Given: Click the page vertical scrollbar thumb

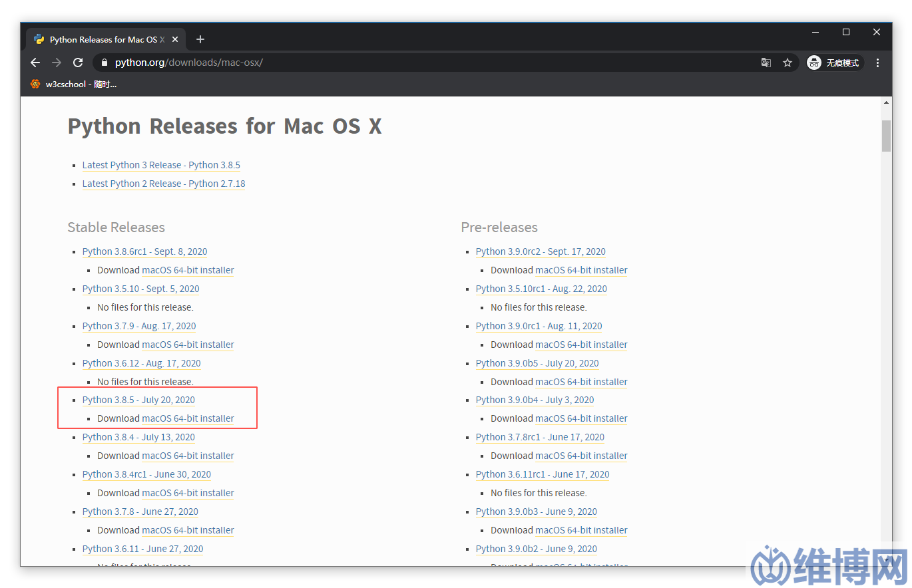Looking at the screenshot, I should coord(886,136).
